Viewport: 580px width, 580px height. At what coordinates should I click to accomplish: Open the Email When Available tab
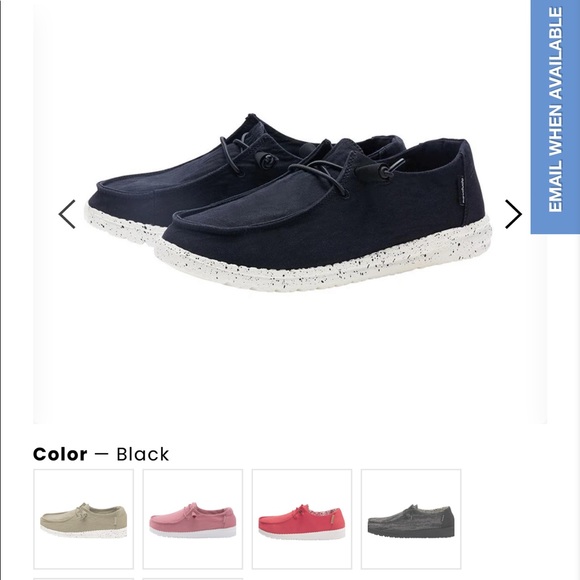(555, 116)
